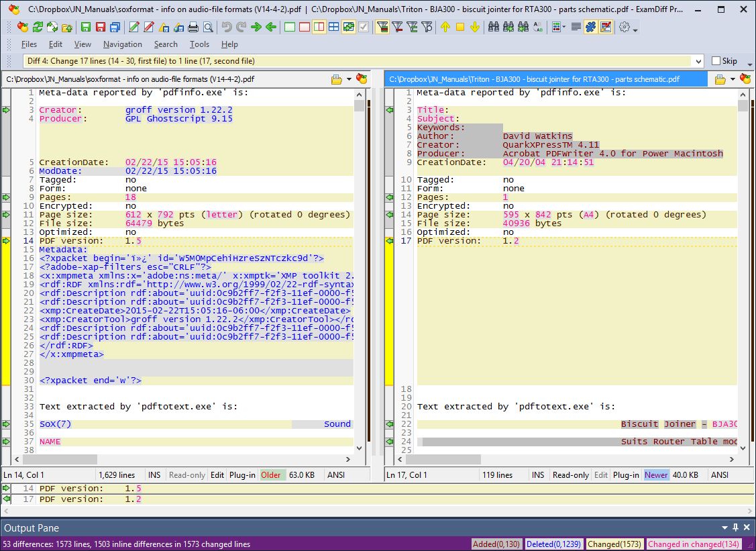Toggle the funnel with red minus filter
756x551 pixels.
coord(397,27)
